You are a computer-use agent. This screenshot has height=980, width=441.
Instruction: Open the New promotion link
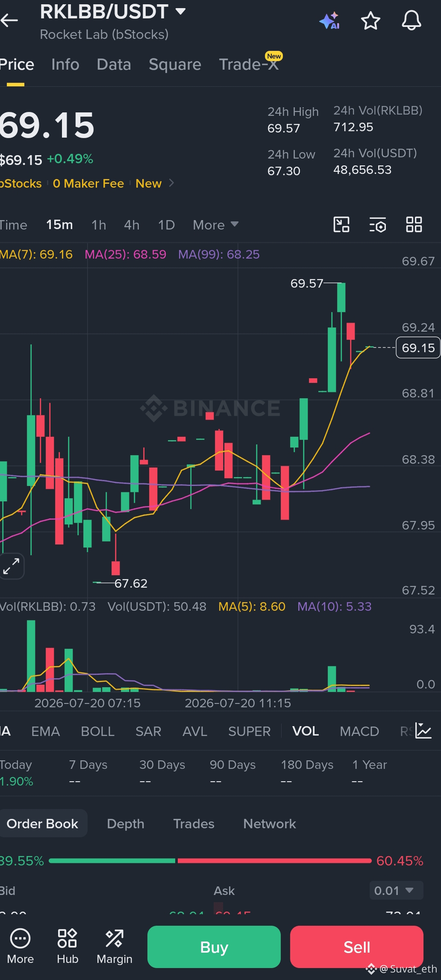click(148, 183)
